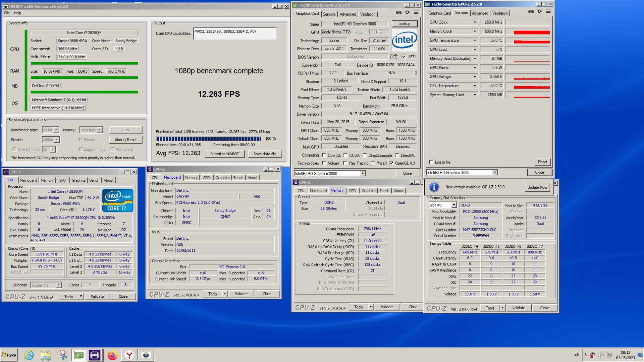Open Benchmark type 64-bit dropdown
The image size is (644, 362).
tap(56, 130)
